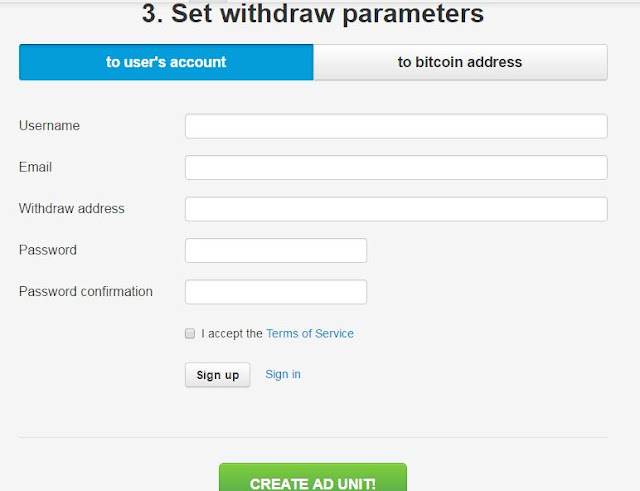Click the Username field label
The height and width of the screenshot is (491, 640).
click(49, 126)
